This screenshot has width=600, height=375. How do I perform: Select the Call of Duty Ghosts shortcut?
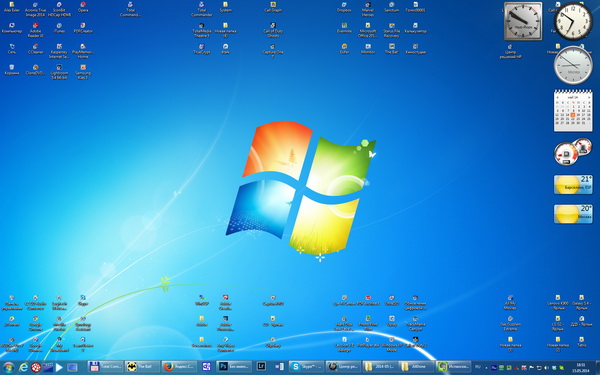pyautogui.click(x=273, y=30)
